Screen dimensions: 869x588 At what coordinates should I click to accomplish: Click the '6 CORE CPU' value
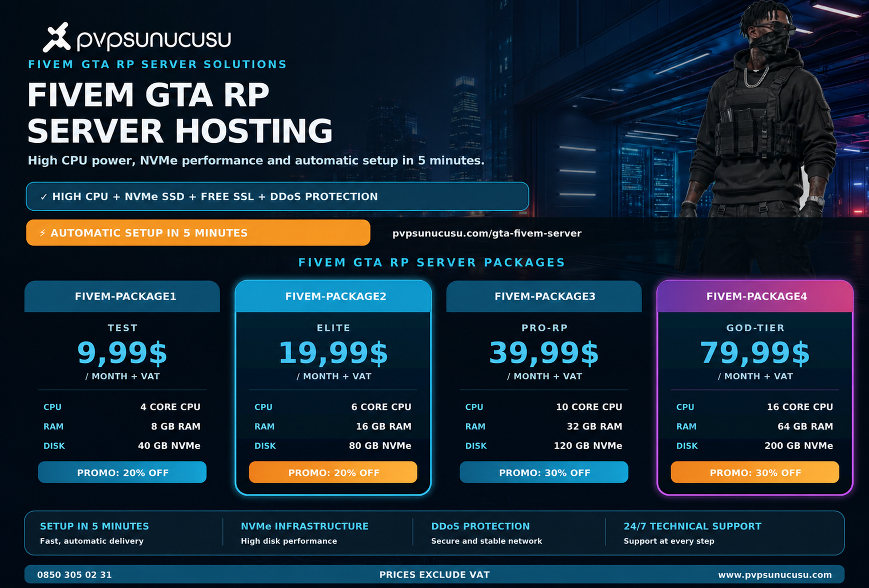(381, 407)
